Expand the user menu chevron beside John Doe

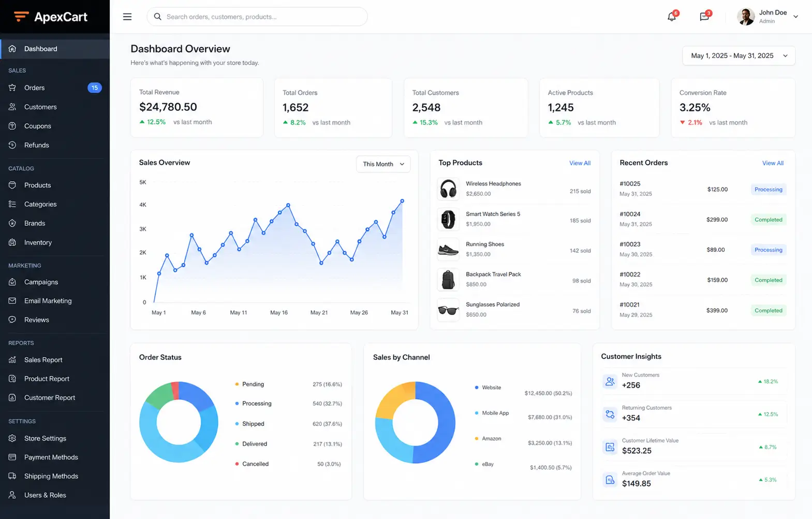795,17
